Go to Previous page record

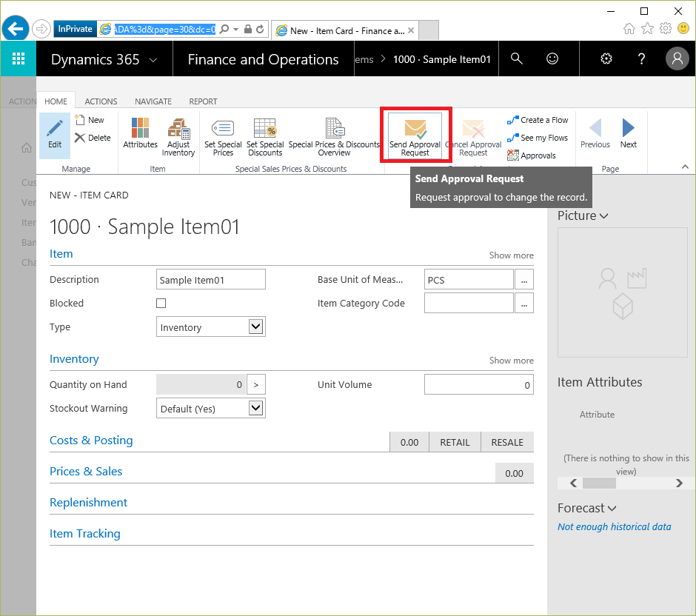(x=595, y=133)
